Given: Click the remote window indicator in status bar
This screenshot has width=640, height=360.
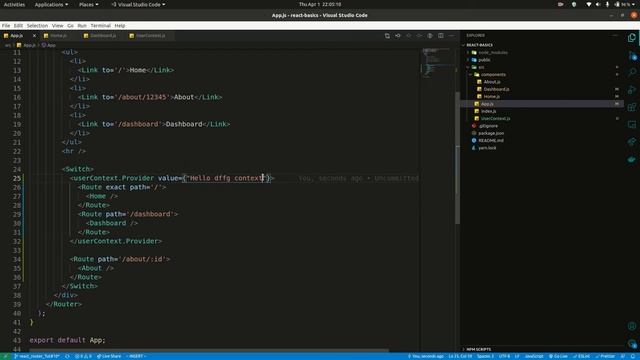Looking at the screenshot, I should (x=5, y=356).
